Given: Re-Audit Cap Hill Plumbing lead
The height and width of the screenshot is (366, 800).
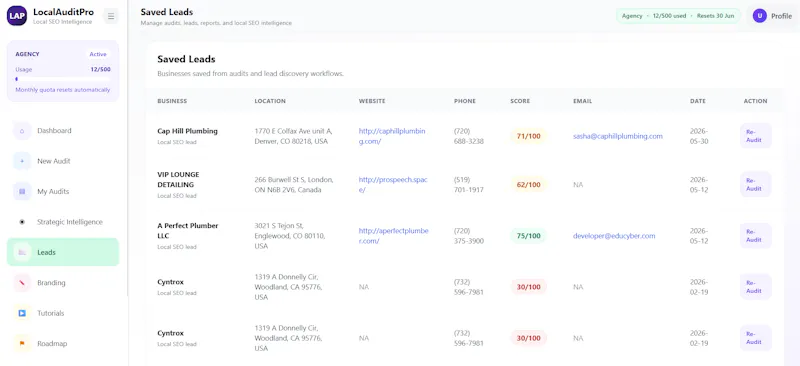Looking at the screenshot, I should 756,136.
